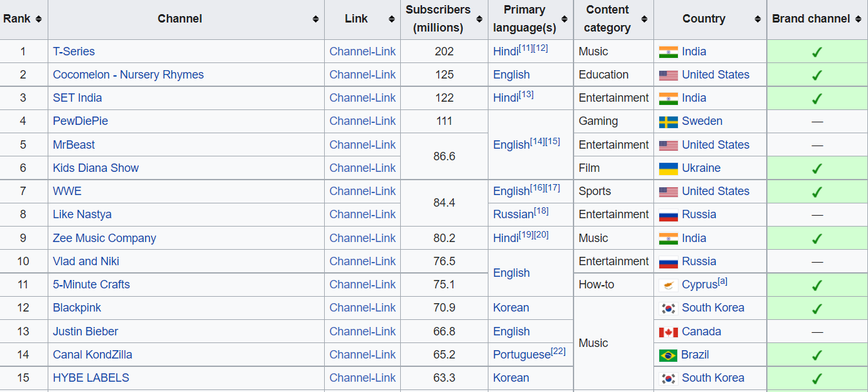The image size is (868, 392).
Task: Follow the Canal KondZilla link
Action: (x=92, y=355)
